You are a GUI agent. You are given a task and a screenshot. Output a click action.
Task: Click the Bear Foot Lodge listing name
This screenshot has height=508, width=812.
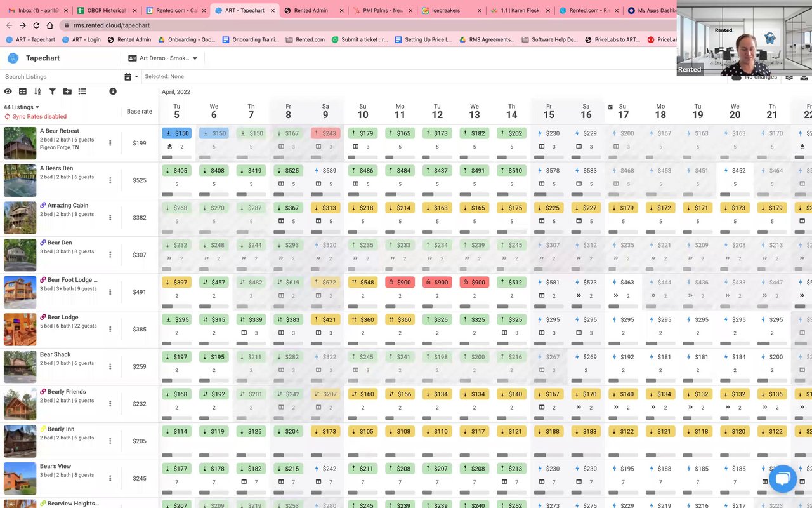coord(72,280)
